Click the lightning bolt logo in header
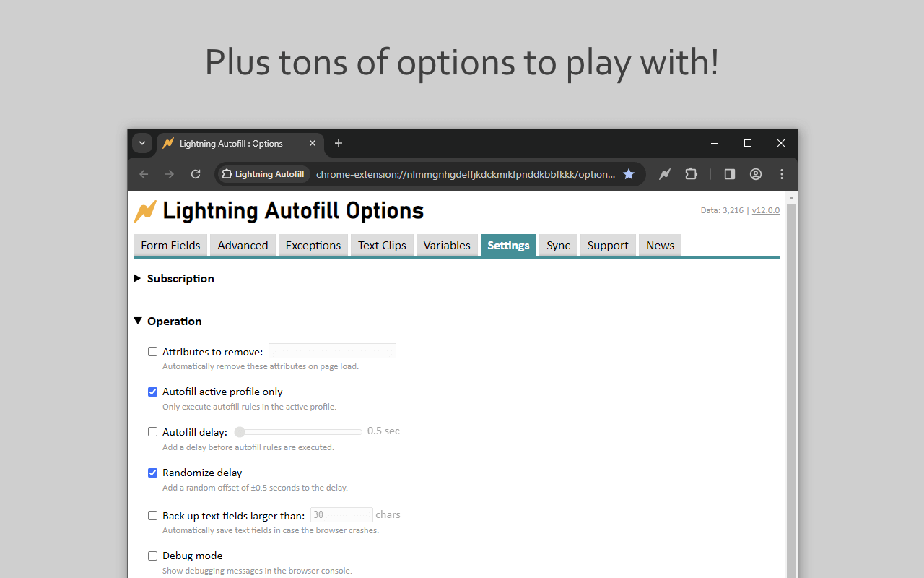Viewport: 924px width, 578px height. tap(145, 211)
